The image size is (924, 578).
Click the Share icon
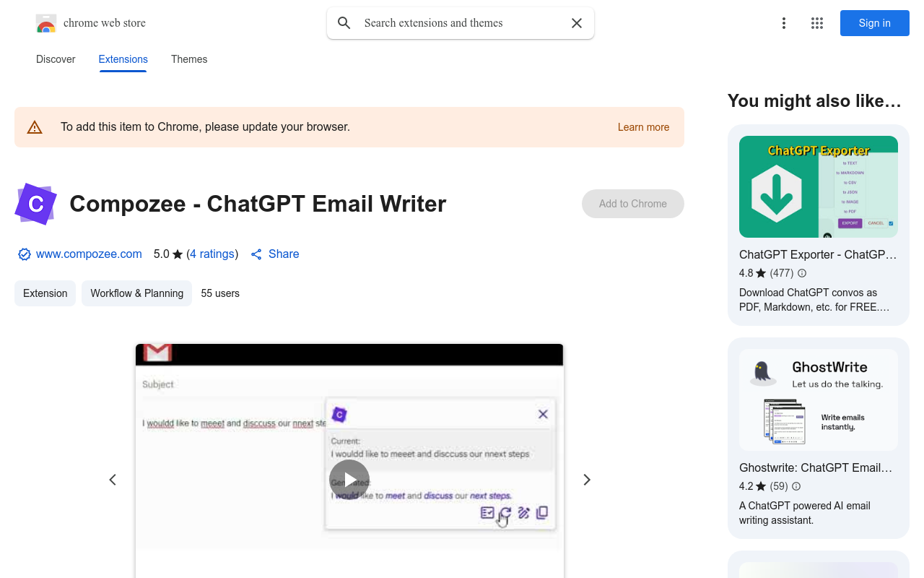(256, 254)
